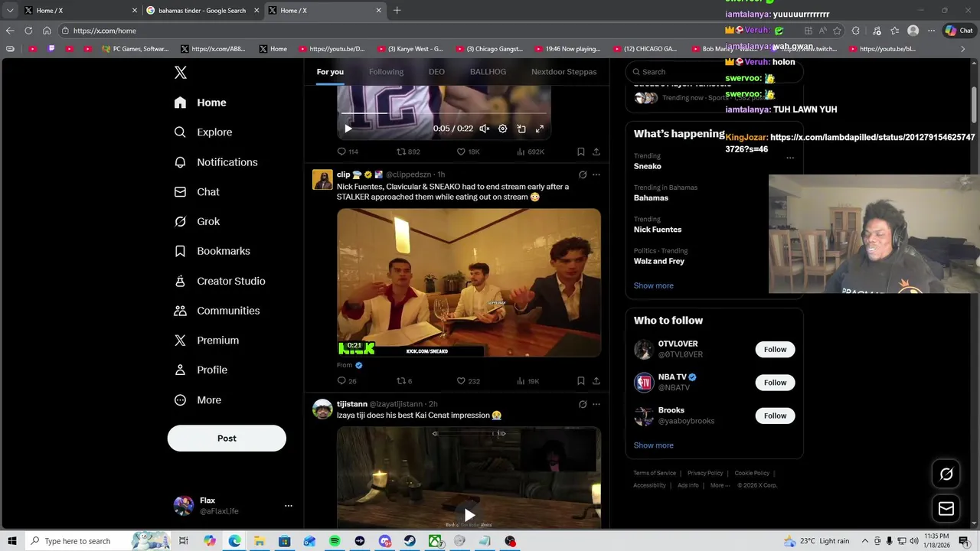Open Grok explain on tijistann's post
Viewport: 980px width, 551px height.
[583, 404]
